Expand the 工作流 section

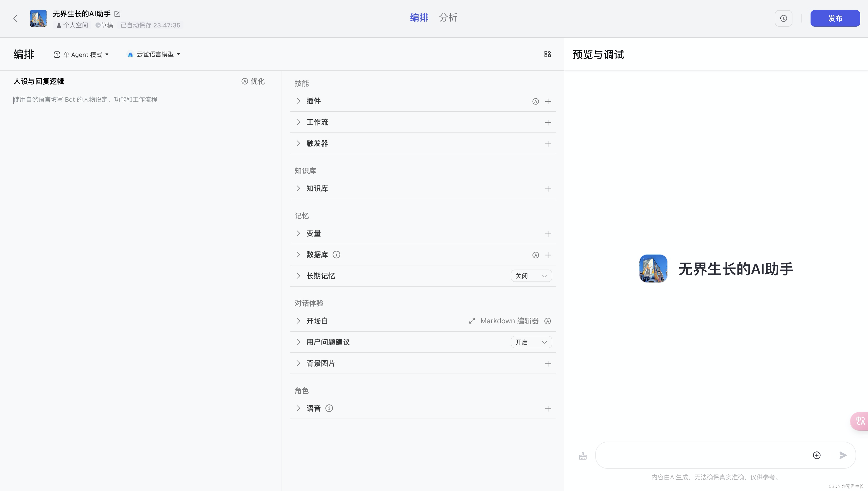(298, 122)
